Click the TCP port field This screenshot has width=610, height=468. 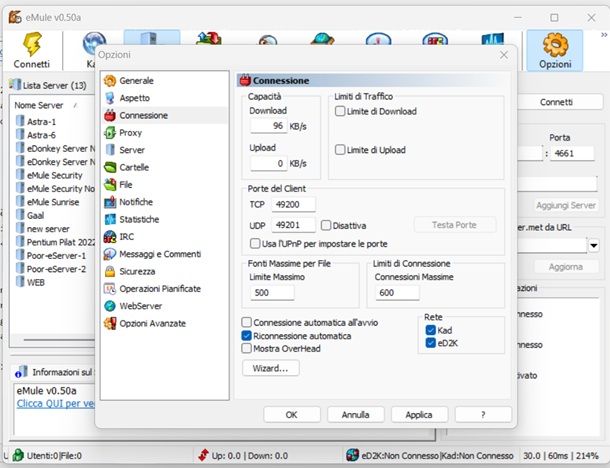[293, 204]
